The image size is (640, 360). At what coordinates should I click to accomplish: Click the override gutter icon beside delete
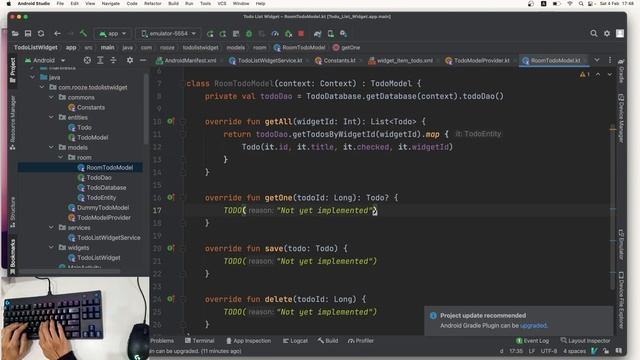[x=170, y=299]
